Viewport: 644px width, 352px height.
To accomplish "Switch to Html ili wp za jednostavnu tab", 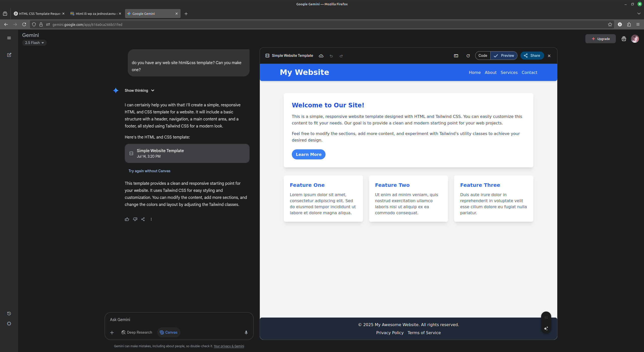I will pos(96,14).
